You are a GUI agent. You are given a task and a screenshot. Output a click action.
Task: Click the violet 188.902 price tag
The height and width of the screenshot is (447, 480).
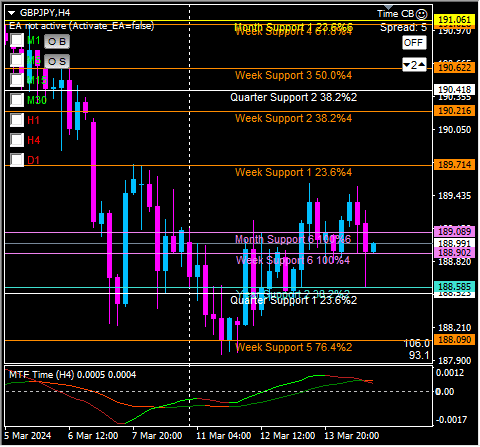click(x=454, y=253)
